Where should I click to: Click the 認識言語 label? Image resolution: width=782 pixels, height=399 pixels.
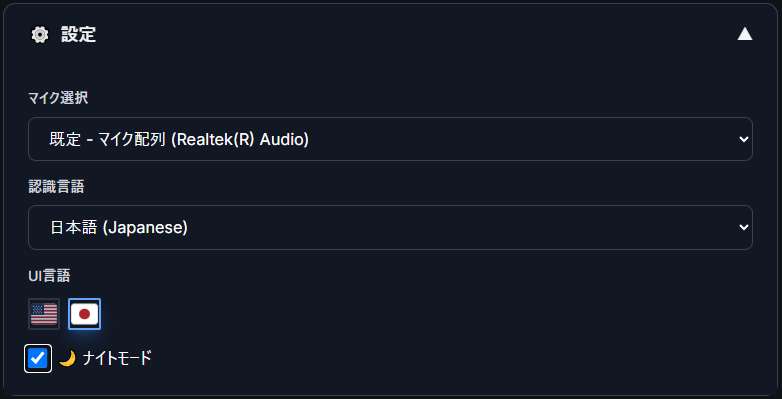point(56,187)
